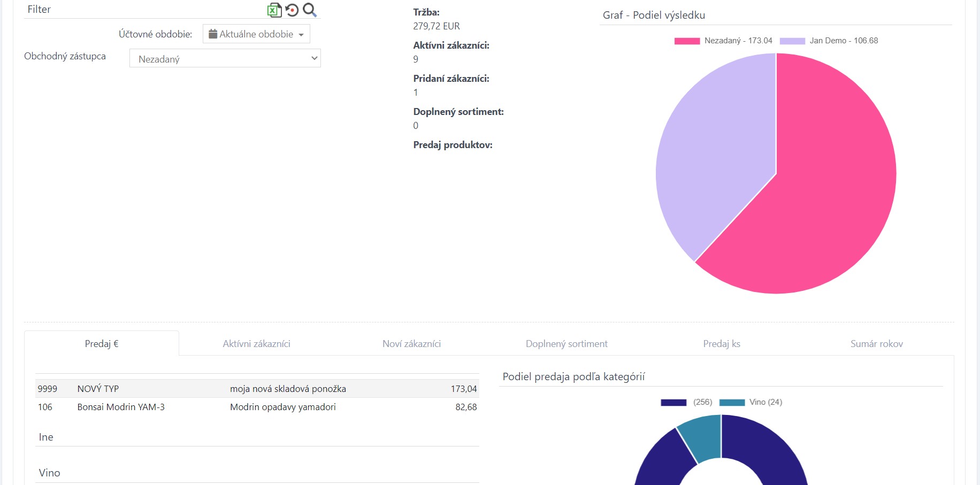Click the Ine category heading
Viewport: 980px width, 485px height.
point(46,437)
